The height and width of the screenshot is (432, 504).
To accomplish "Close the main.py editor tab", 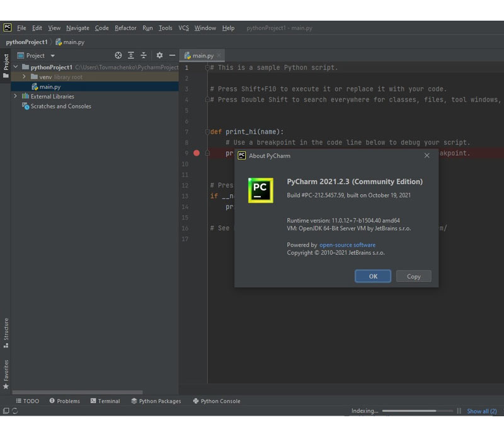I will [219, 55].
